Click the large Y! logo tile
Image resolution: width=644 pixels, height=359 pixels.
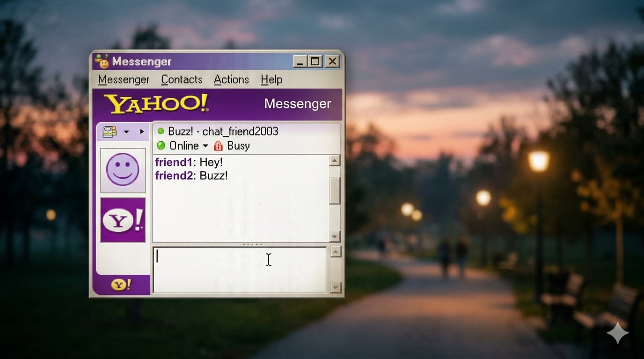[123, 220]
